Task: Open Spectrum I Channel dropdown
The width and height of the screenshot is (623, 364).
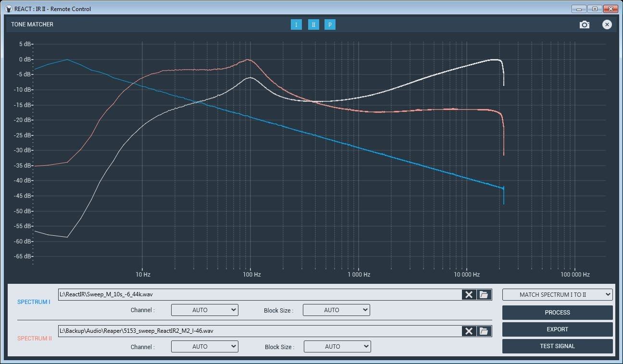Action: pos(205,310)
